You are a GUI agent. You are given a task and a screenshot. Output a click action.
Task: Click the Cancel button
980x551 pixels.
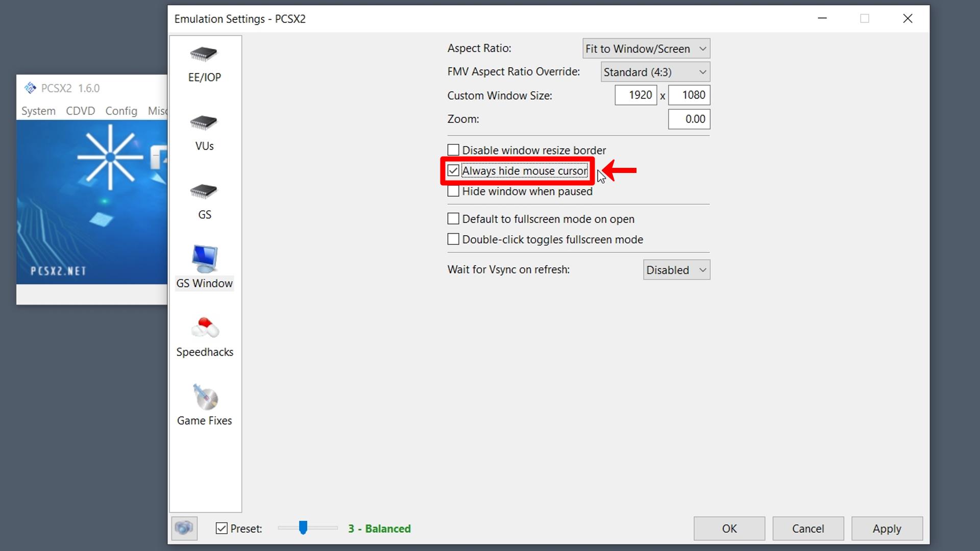click(808, 529)
